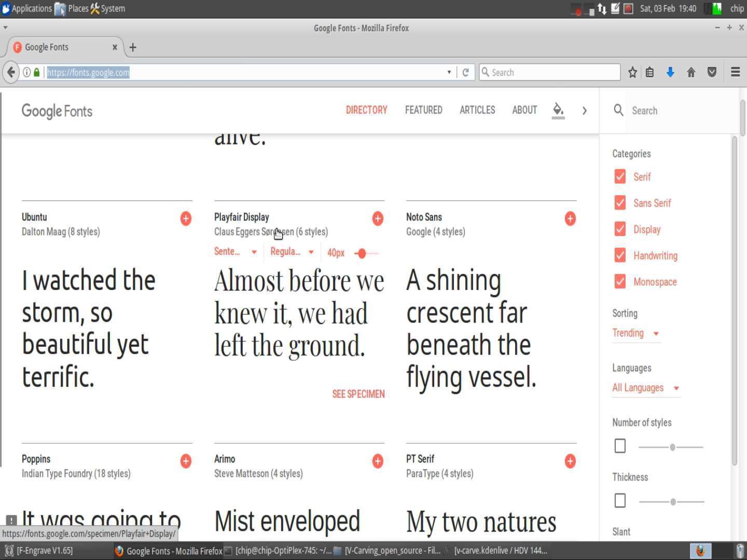Click the green padlock security icon
This screenshot has width=747, height=560.
[x=36, y=73]
